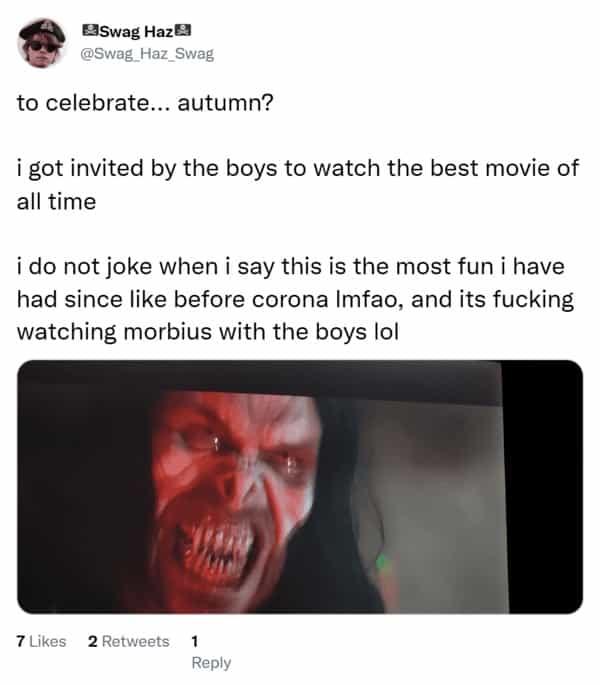The width and height of the screenshot is (600, 685).
Task: View the 7 Likes list
Action: [x=41, y=641]
